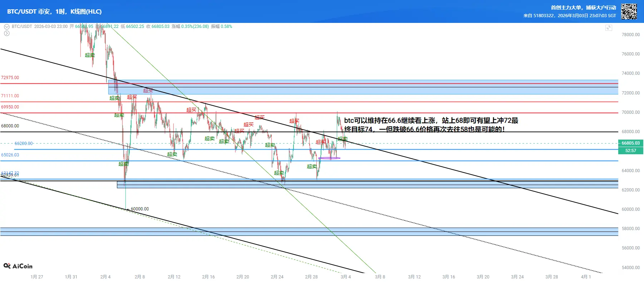Click the shrink-view icon above the price axis

pos(609,28)
